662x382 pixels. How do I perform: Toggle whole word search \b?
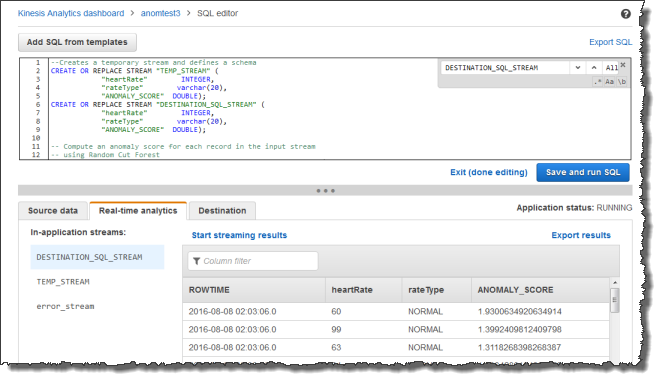621,81
